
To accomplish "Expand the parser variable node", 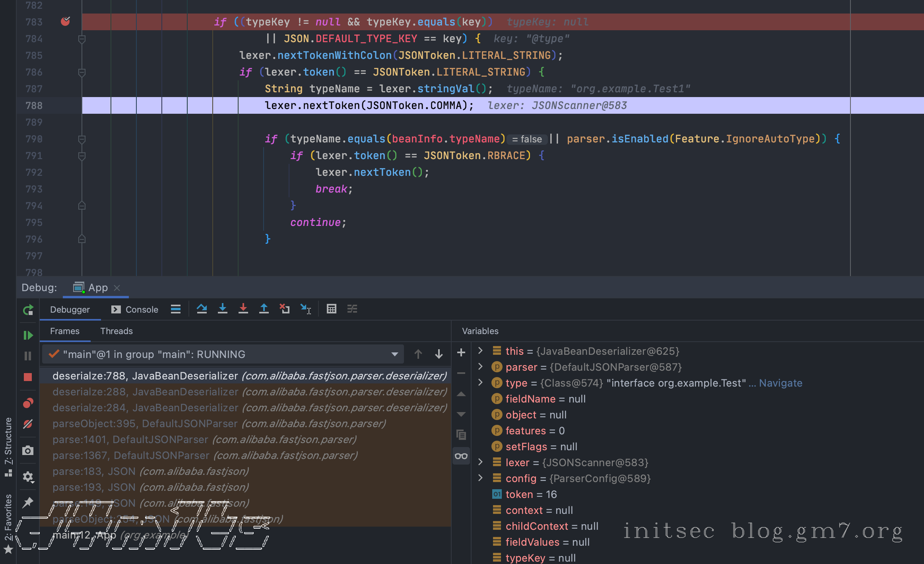I will [x=480, y=367].
